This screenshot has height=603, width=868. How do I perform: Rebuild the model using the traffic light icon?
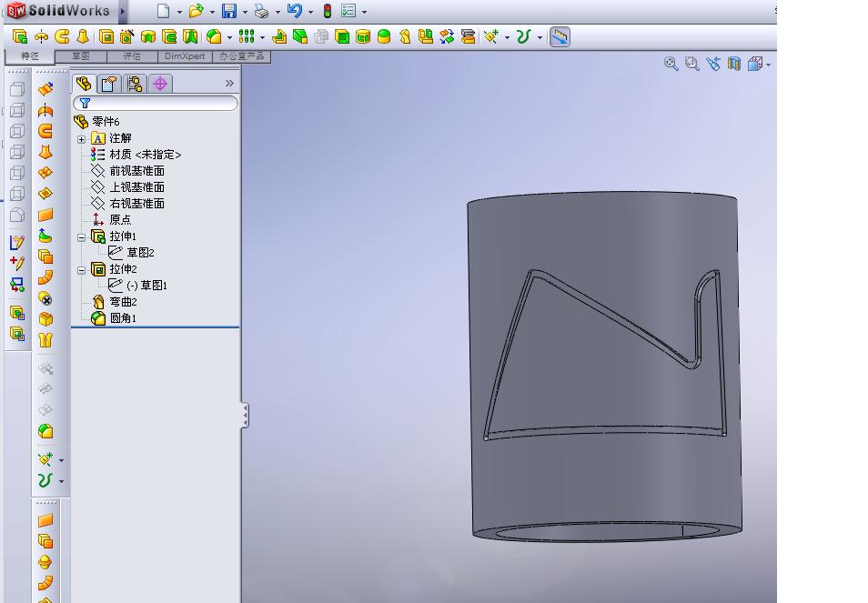click(x=328, y=11)
